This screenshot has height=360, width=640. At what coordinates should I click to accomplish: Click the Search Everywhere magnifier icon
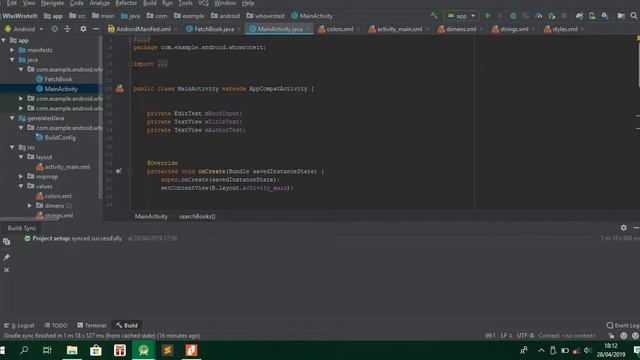tap(634, 16)
